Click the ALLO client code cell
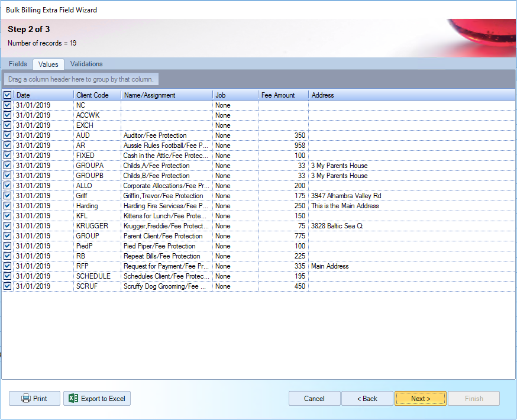The width and height of the screenshot is (517, 420). click(x=97, y=186)
